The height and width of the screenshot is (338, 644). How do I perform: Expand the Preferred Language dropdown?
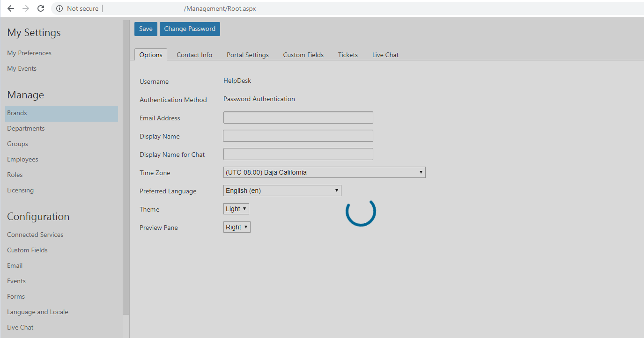tap(282, 191)
